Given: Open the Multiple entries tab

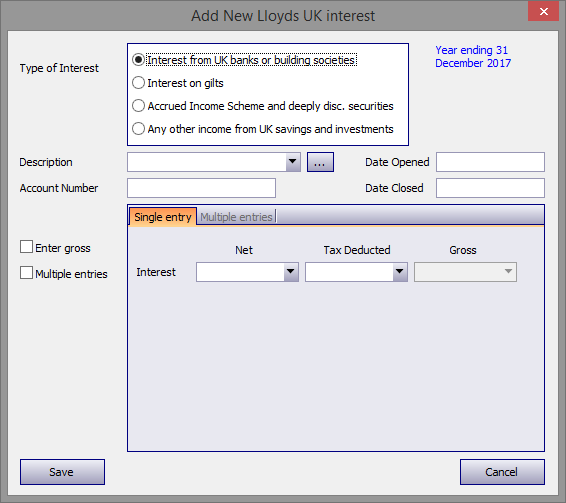Looking at the screenshot, I should point(236,217).
